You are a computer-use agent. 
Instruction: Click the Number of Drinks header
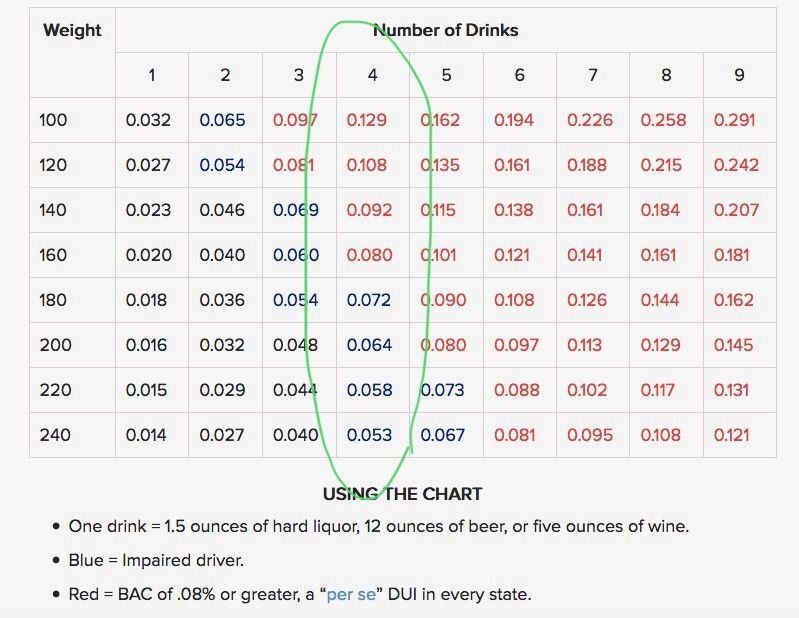pos(446,30)
